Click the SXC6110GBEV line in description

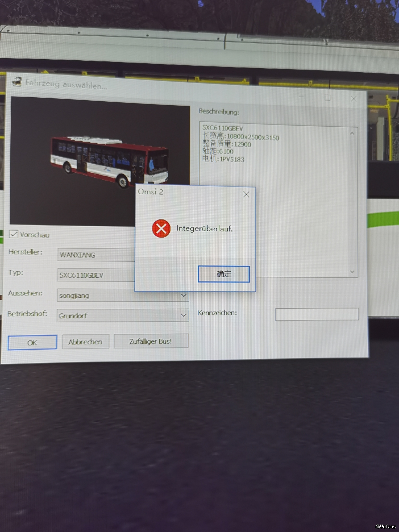click(223, 128)
